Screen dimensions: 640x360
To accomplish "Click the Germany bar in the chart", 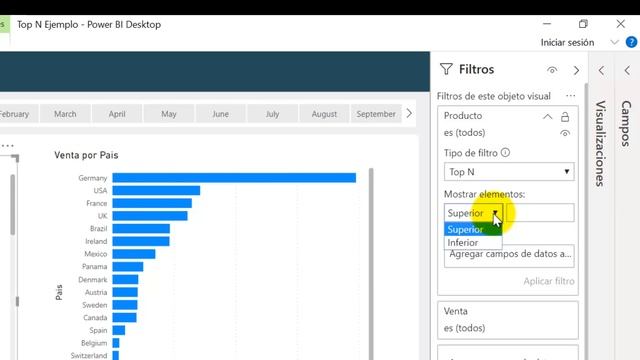I will (234, 178).
